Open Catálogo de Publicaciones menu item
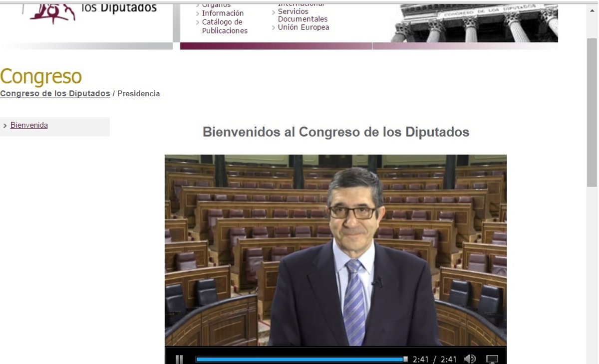The height and width of the screenshot is (364, 599). pyautogui.click(x=224, y=26)
